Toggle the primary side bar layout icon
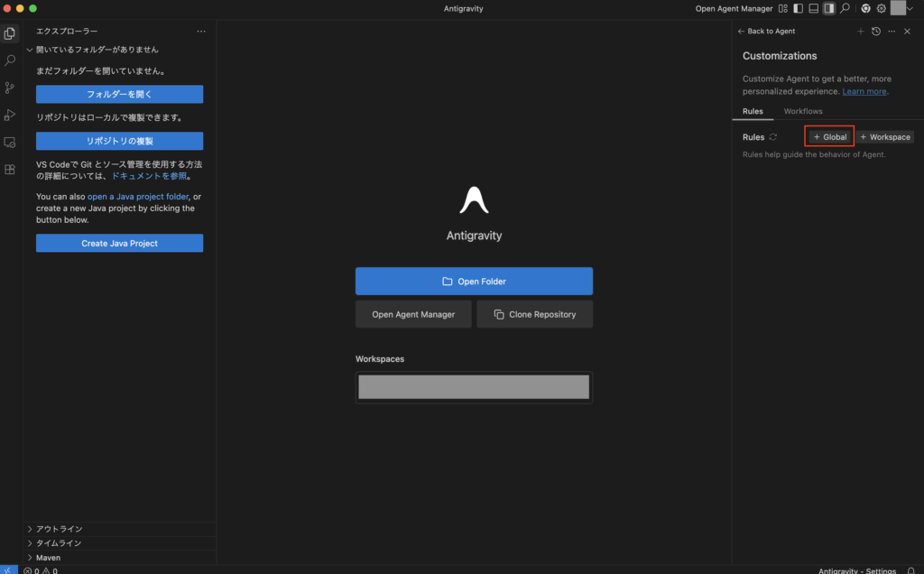This screenshot has height=574, width=924. pos(798,8)
